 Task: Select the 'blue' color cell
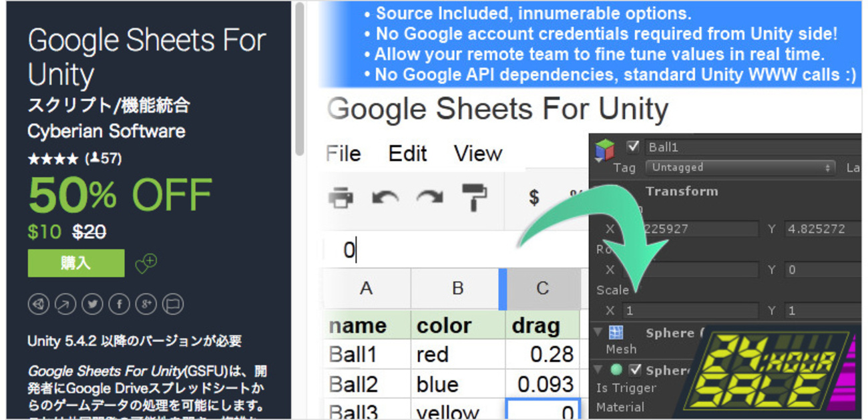[x=457, y=384]
